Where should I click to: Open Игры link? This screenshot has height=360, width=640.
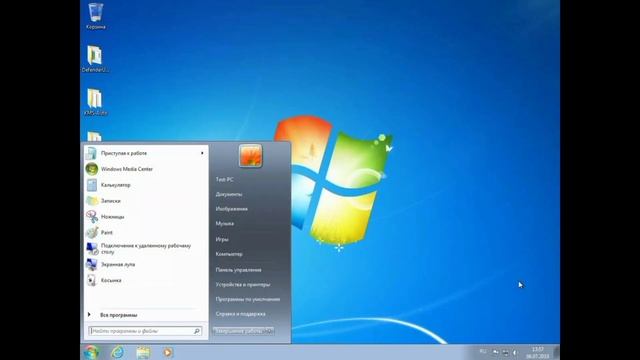click(222, 239)
